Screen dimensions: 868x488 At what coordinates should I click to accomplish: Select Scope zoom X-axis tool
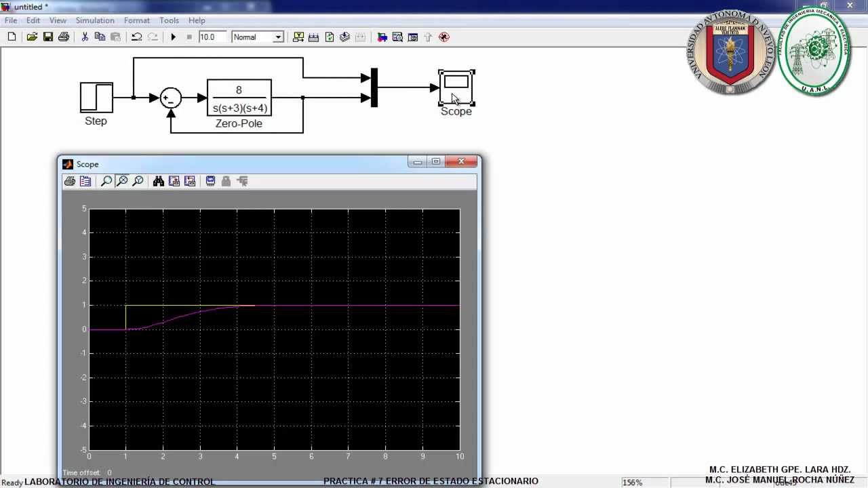tap(122, 181)
